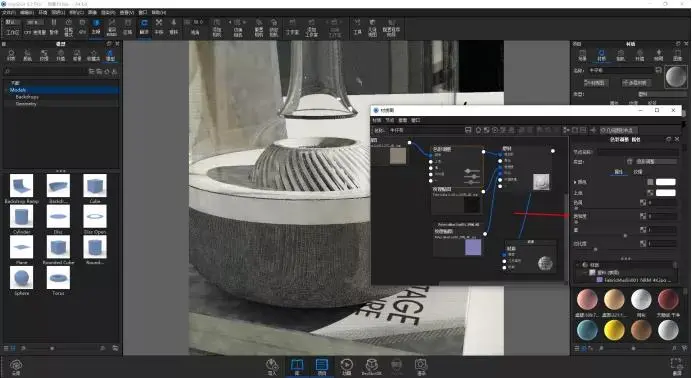This screenshot has height=378, width=692.
Task: Toggle the Project panel icon in bottom toolbar
Action: (322, 367)
